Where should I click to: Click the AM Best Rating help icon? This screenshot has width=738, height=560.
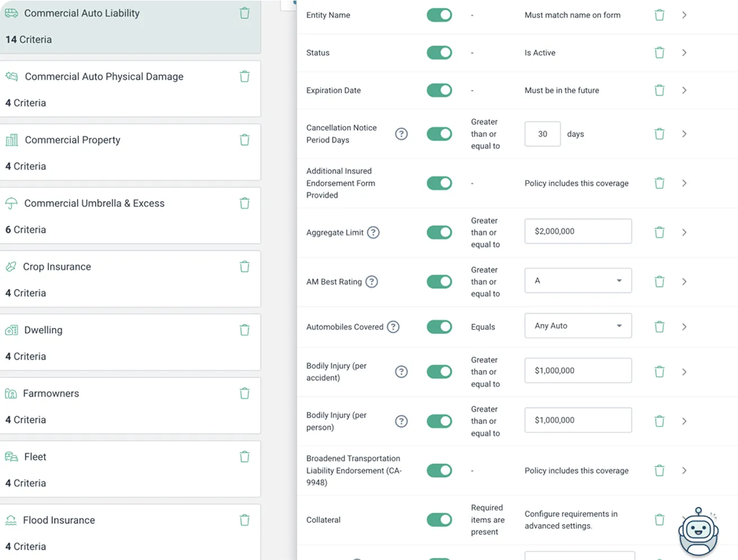[x=371, y=282]
